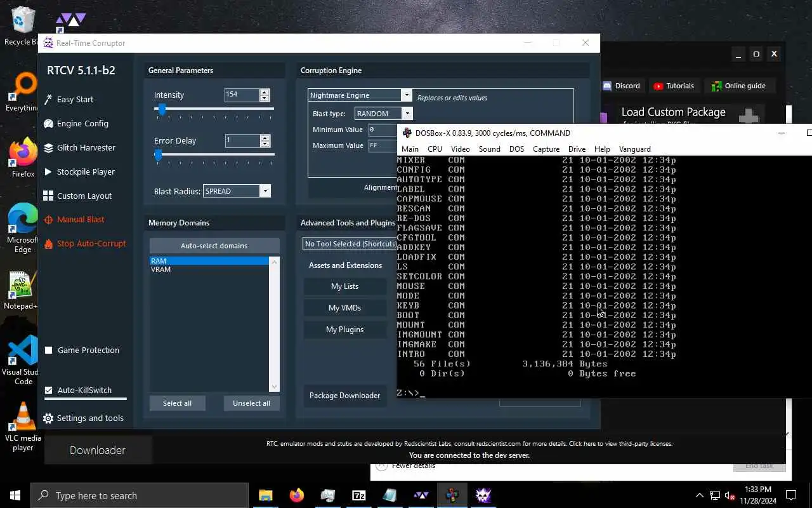This screenshot has width=812, height=508.
Task: Click Select all domains button
Action: click(x=177, y=403)
